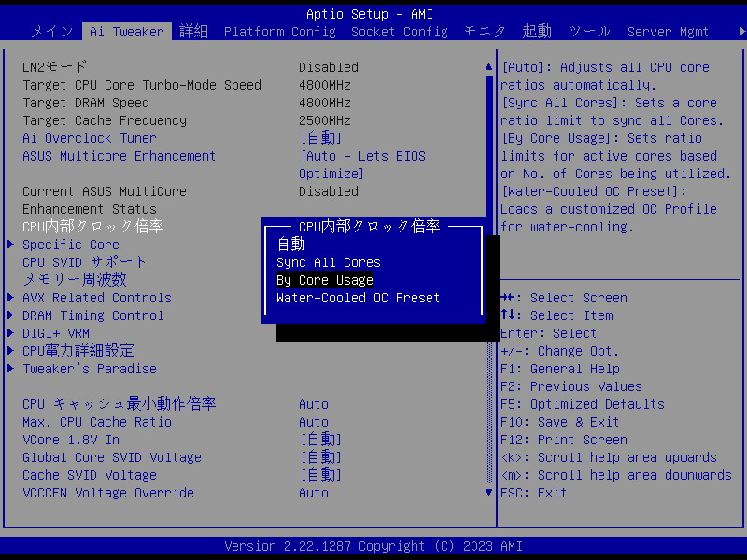Expand the DIGI+ VRM arrow

coord(11,333)
